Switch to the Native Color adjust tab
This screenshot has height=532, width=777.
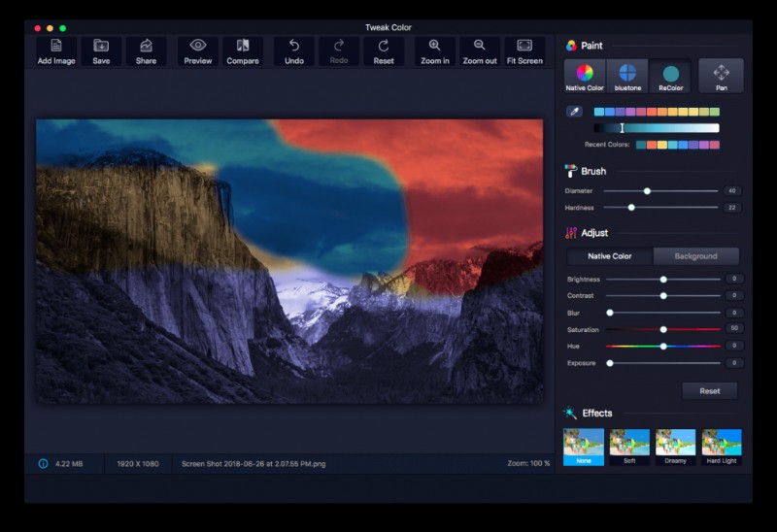pos(610,256)
